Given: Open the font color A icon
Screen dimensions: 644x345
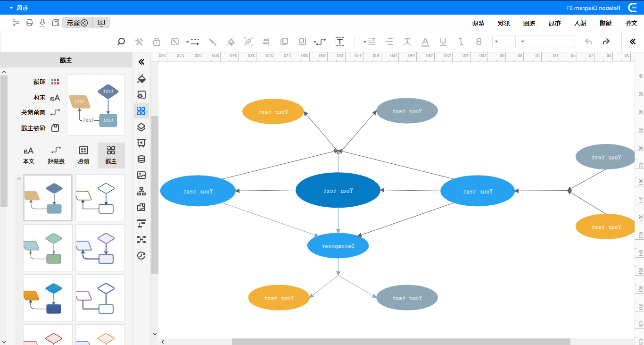Looking at the screenshot, I should coord(425,42).
